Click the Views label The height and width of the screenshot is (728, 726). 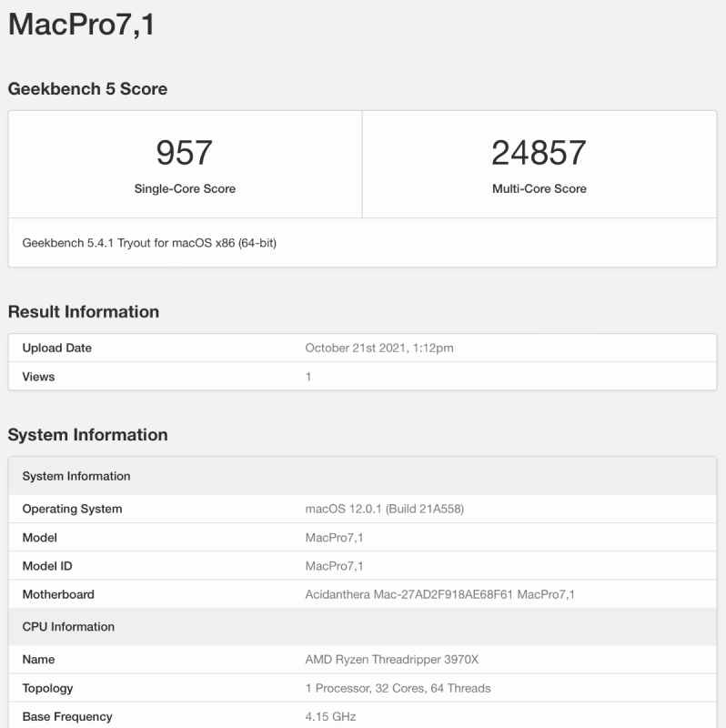38,377
